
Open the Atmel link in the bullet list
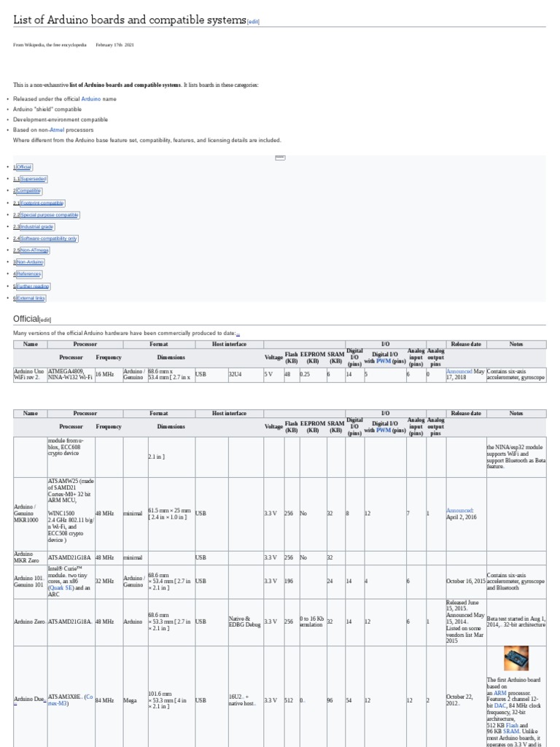tap(57, 130)
